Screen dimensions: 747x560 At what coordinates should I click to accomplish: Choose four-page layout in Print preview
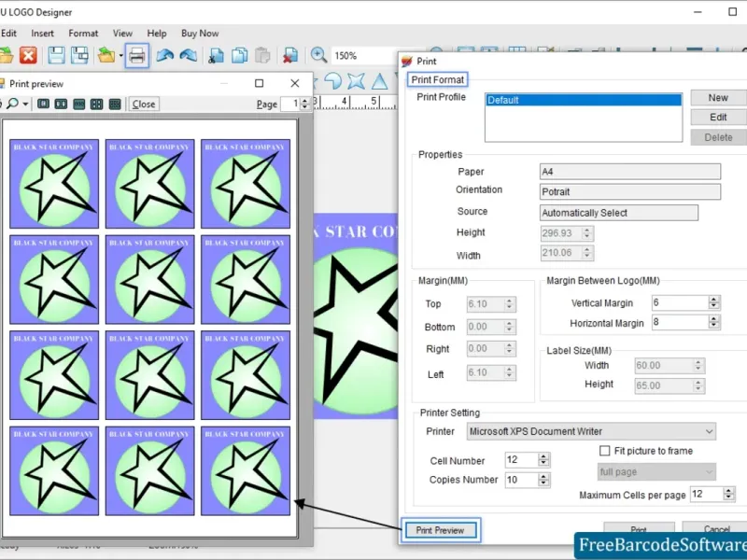(97, 104)
